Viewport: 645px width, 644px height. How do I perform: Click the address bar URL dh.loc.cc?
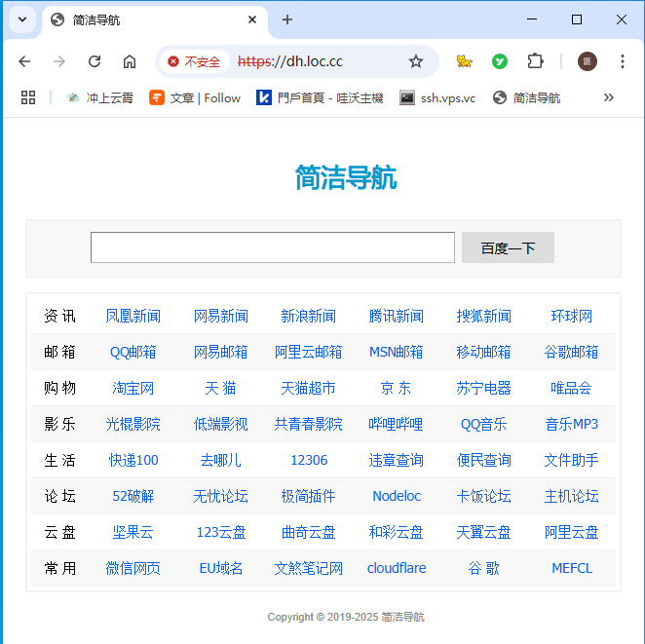click(x=290, y=61)
